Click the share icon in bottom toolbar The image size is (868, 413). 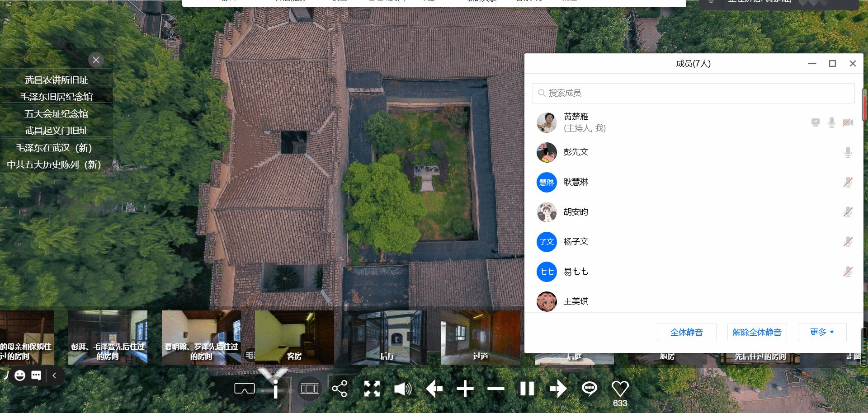340,389
